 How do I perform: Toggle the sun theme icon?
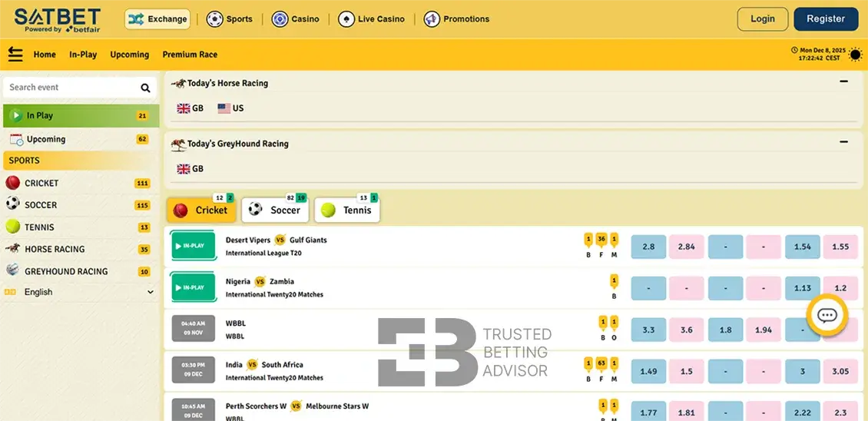[x=855, y=55]
